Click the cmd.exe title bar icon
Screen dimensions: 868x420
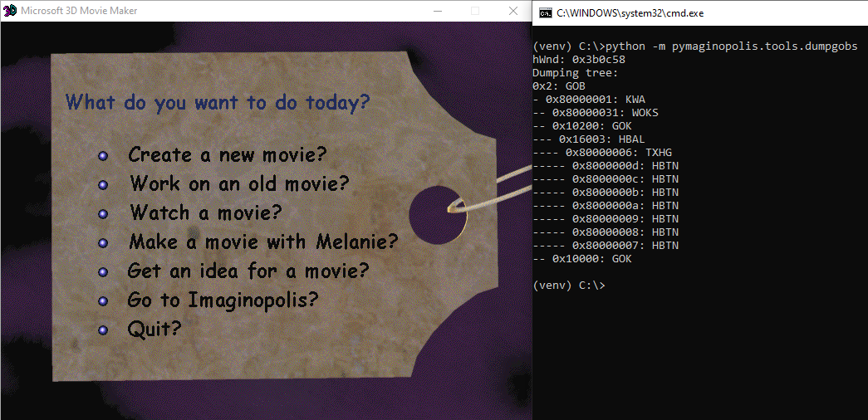(545, 12)
